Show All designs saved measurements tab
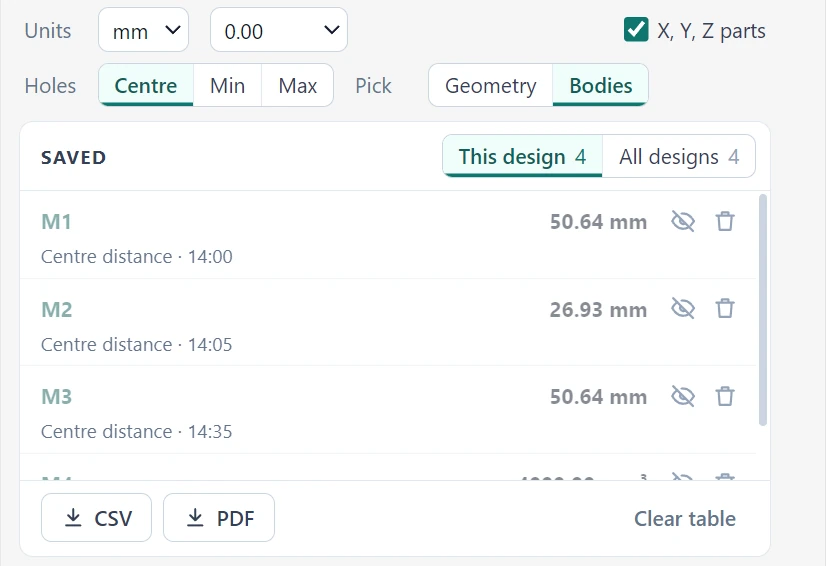Image resolution: width=826 pixels, height=566 pixels. click(679, 157)
